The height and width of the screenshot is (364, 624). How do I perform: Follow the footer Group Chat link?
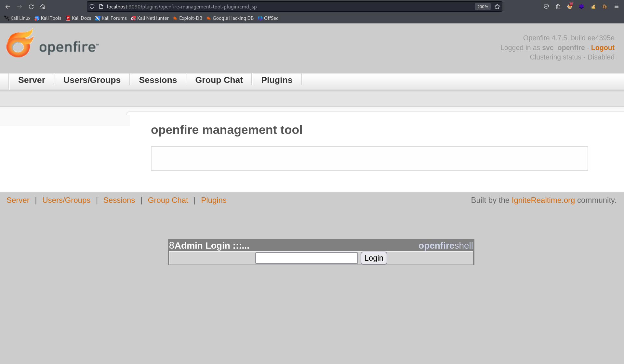coord(168,200)
